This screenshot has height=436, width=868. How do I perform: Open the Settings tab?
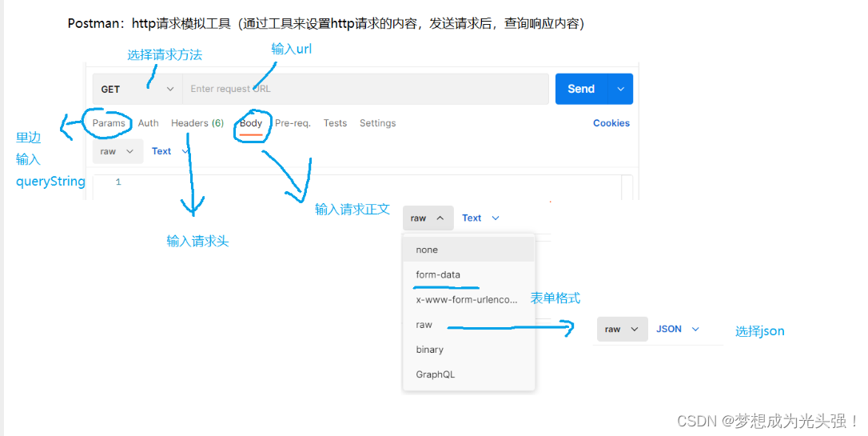click(377, 123)
